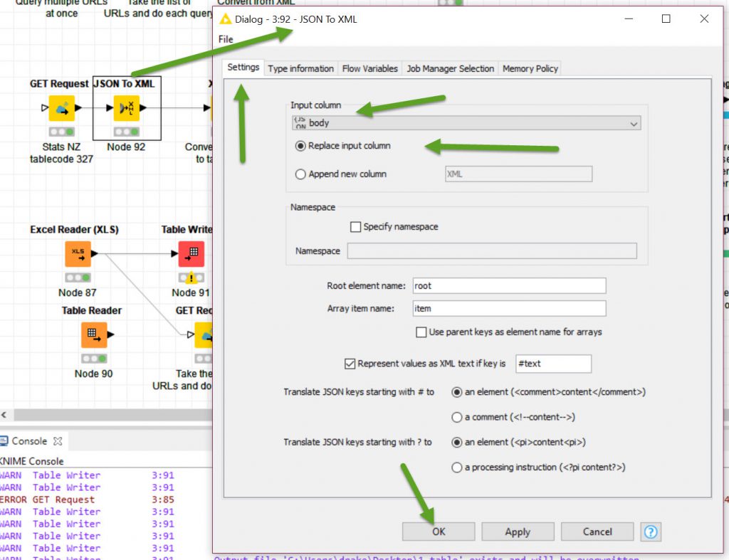Select the Table Writer node icon
Screen dimensions: 729x560
pos(191,254)
